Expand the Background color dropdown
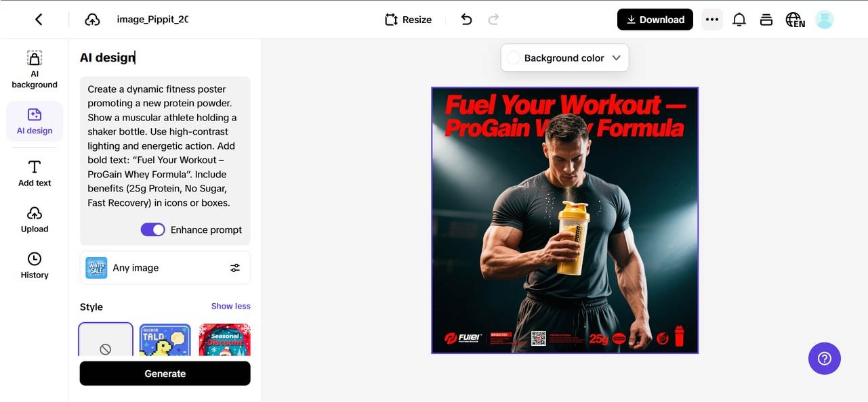Screen dimensions: 868x402 [616, 58]
